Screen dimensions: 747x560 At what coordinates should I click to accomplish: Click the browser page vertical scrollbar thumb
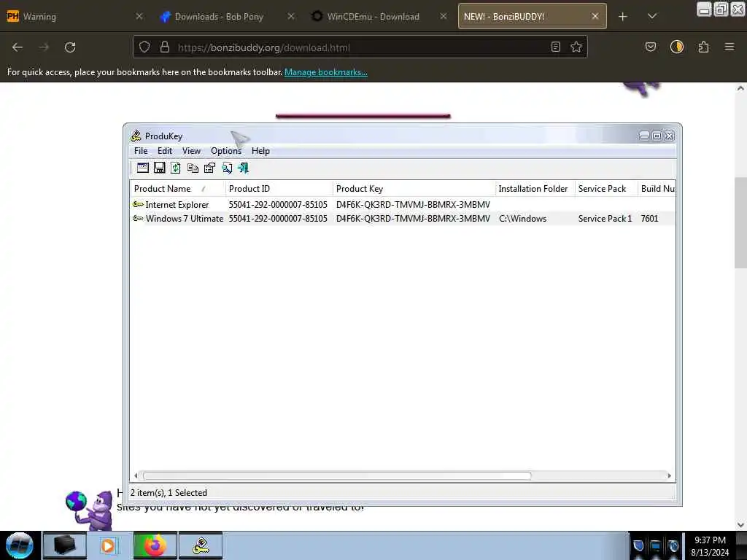click(740, 222)
